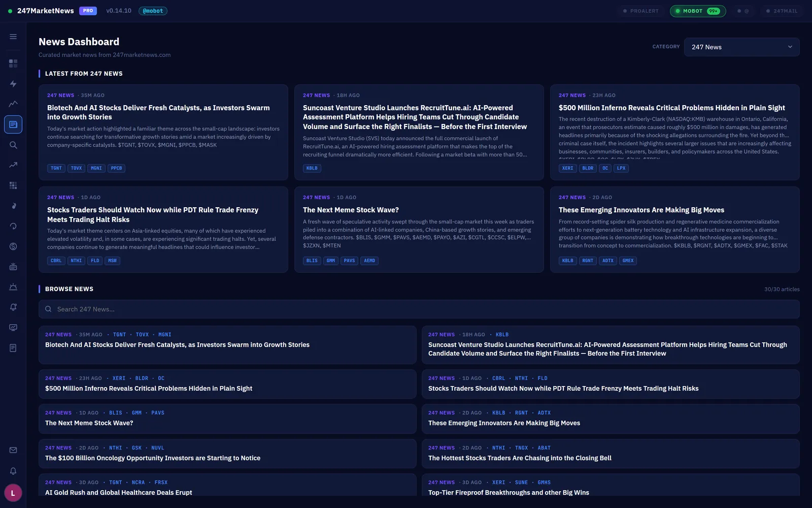Viewport: 812px width, 508px height.
Task: Select the broadcast screen sidebar icon
Action: (x=13, y=267)
